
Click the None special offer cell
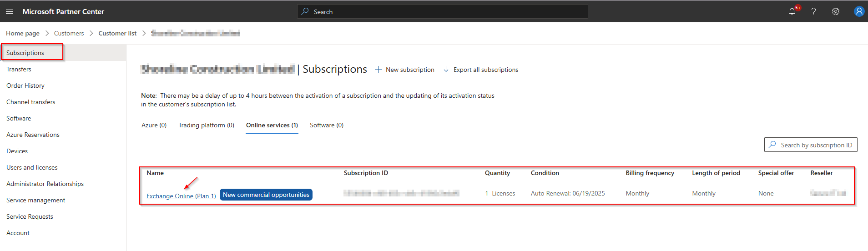point(766,193)
